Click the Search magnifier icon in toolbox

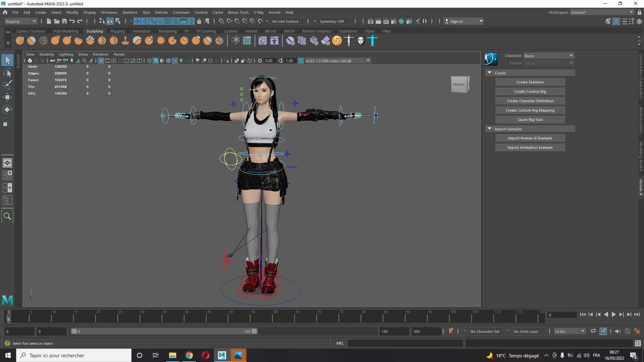(7, 216)
